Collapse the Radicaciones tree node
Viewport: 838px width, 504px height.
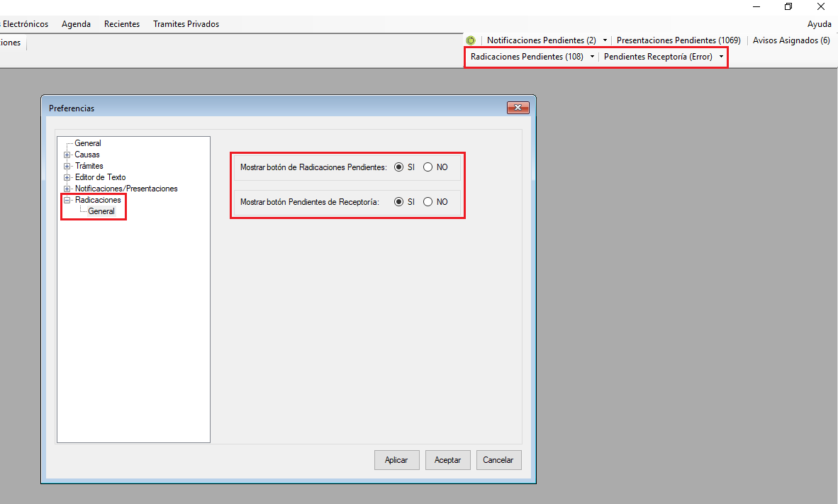click(x=67, y=200)
